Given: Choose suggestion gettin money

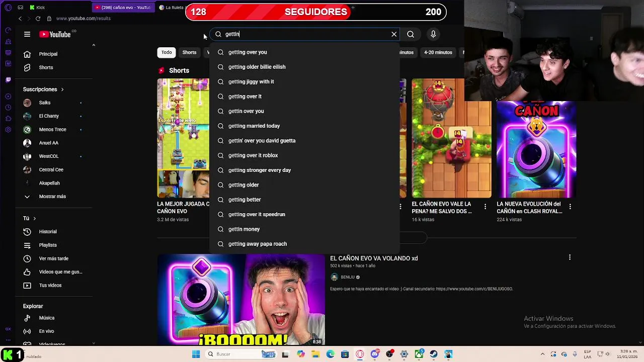Looking at the screenshot, I should coord(305,229).
